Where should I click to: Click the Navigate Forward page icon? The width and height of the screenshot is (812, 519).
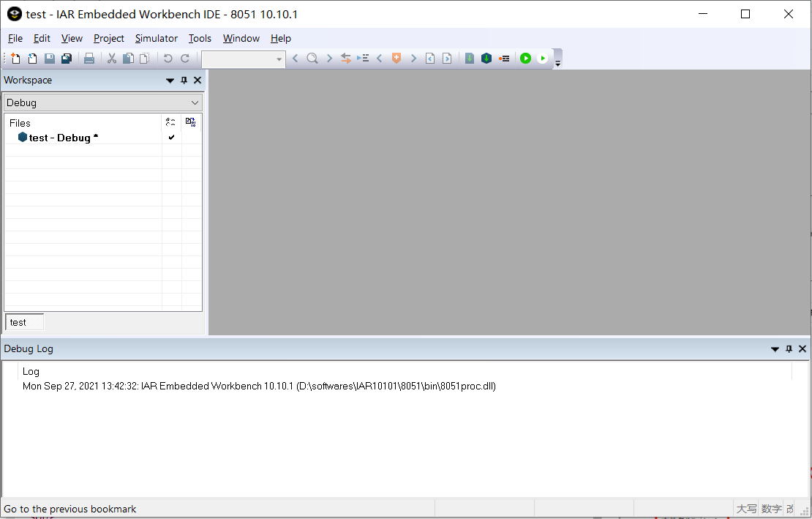(x=447, y=59)
